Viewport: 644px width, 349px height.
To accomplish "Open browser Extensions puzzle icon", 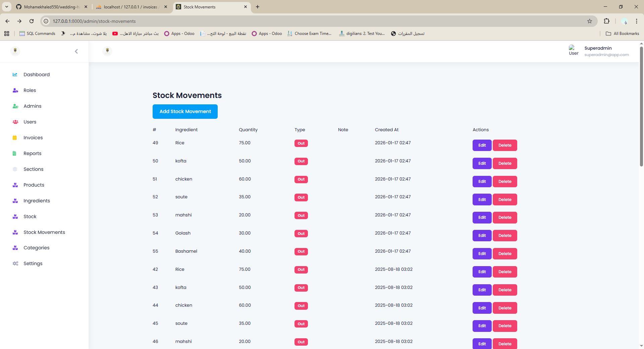I will 606,21.
